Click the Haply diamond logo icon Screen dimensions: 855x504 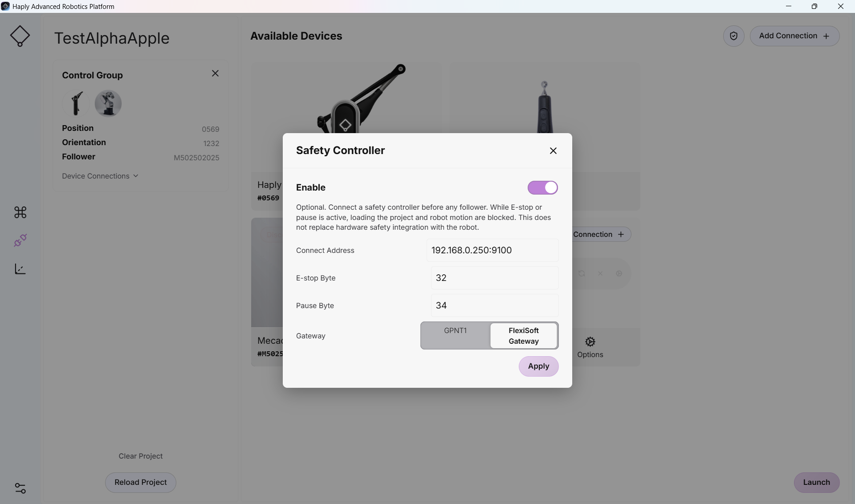20,36
